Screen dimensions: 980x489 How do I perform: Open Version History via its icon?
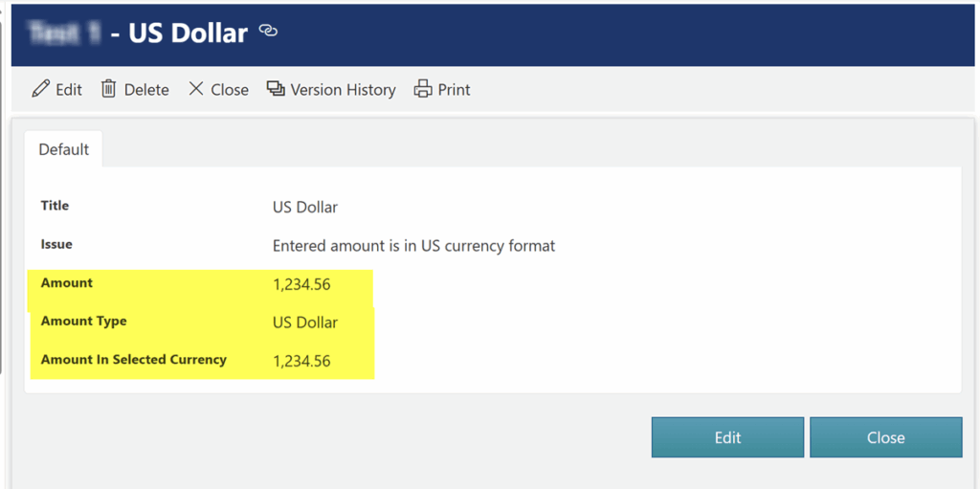pyautogui.click(x=276, y=89)
